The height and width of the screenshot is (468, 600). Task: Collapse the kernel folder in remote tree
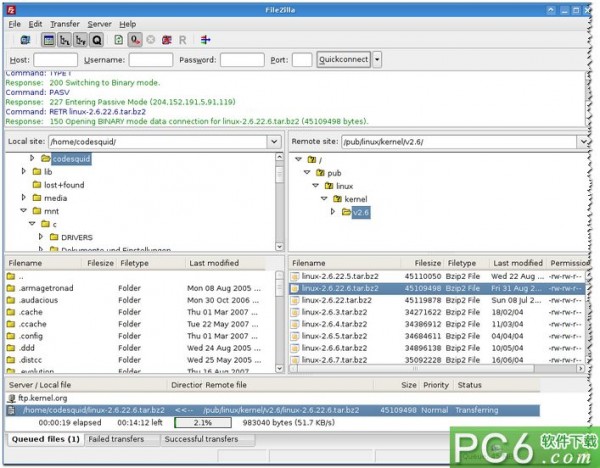324,199
